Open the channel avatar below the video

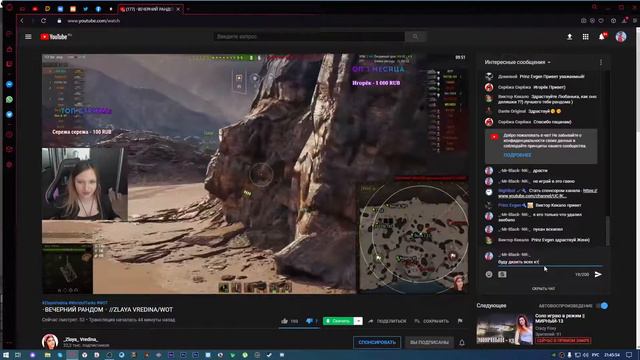(50, 342)
